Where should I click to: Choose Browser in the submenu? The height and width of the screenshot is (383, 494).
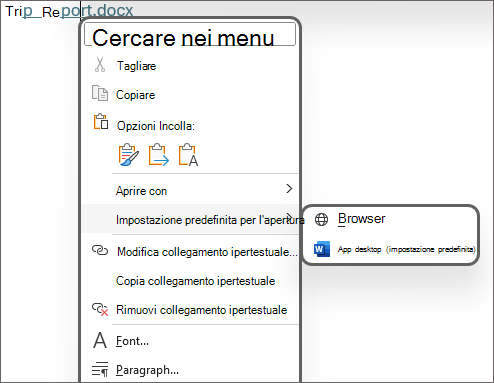pyautogui.click(x=362, y=219)
